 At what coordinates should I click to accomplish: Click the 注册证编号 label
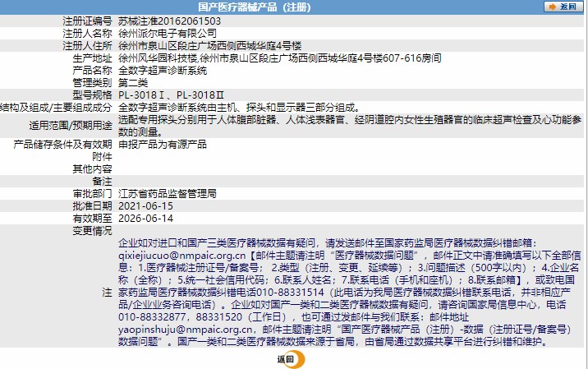87,21
